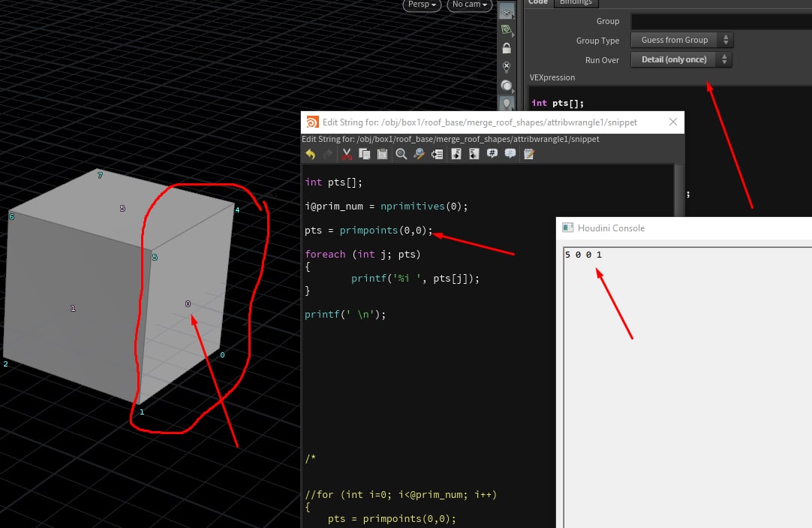Click the 'int pts[];' line in the parameter pane snippet
This screenshot has height=528, width=812.
coord(558,103)
